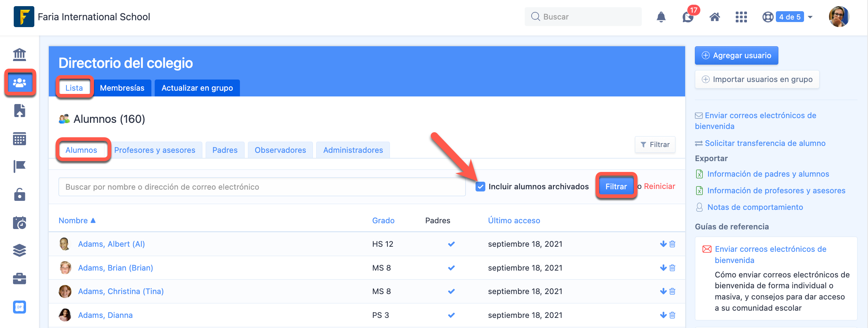Sort by Nombre column header arrow
This screenshot has height=328, width=868.
tap(93, 220)
